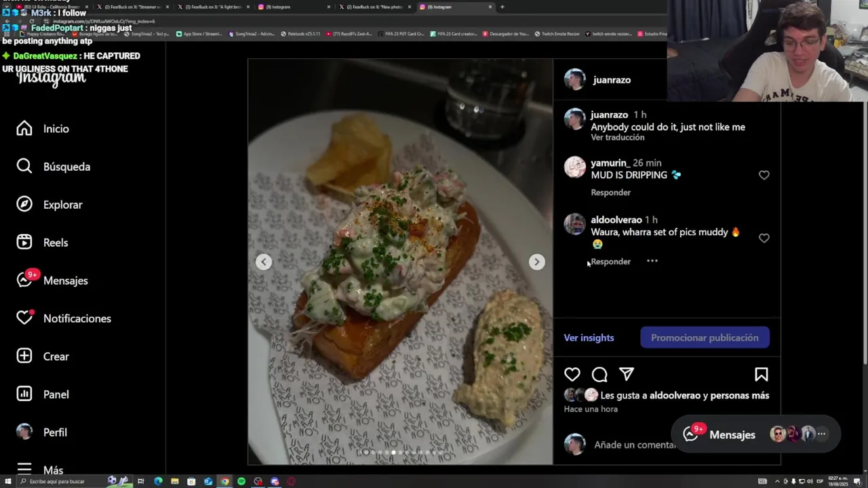Like the post with the heart icon
This screenshot has width=868, height=488.
(x=572, y=374)
